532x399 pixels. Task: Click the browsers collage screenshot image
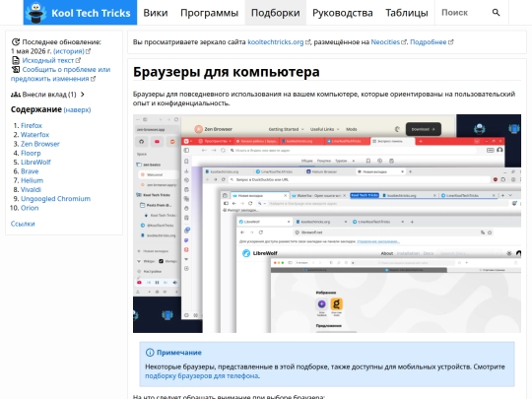coord(327,224)
